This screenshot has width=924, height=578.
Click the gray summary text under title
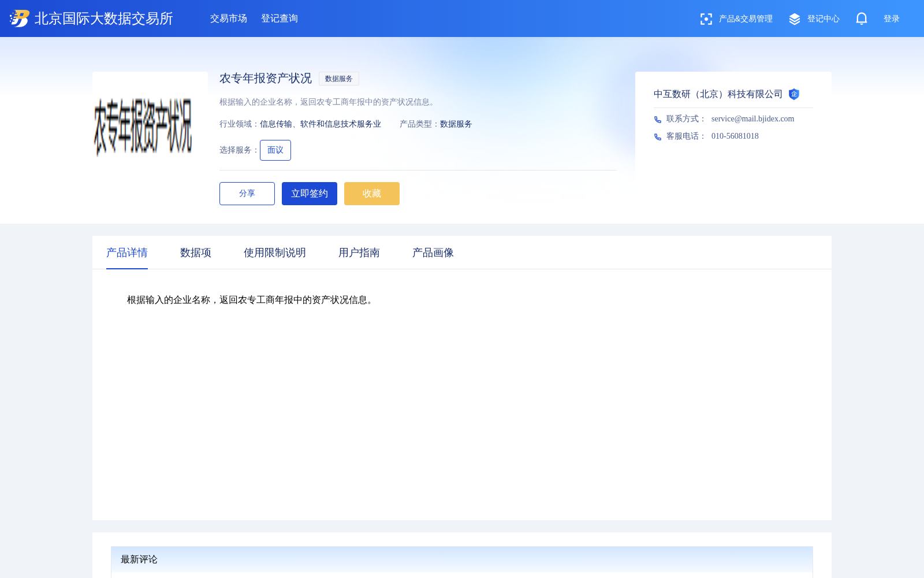(x=329, y=102)
